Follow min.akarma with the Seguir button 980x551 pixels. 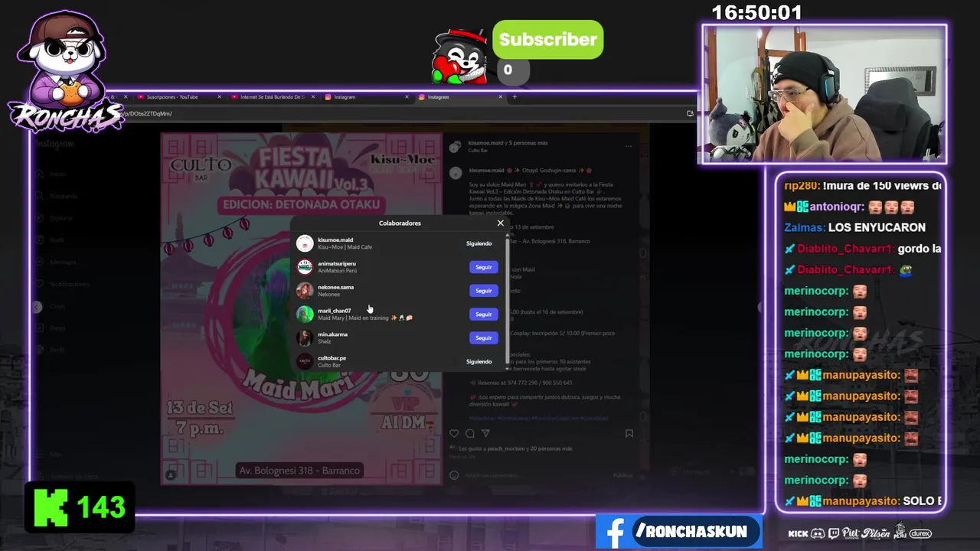pos(483,337)
